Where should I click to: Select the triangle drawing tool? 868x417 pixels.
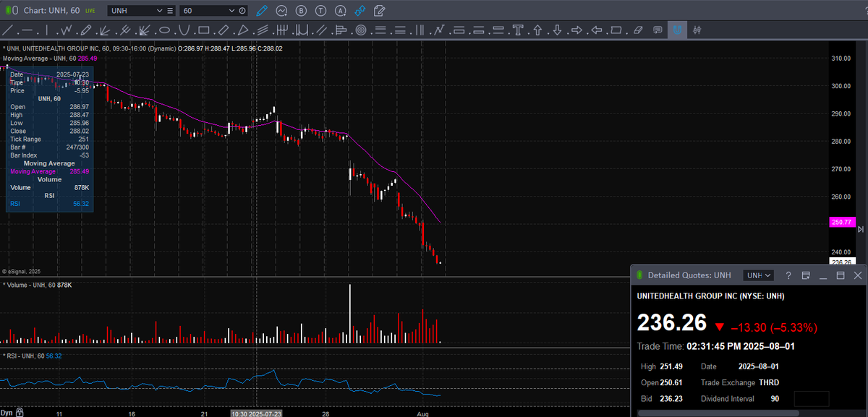[x=244, y=30]
